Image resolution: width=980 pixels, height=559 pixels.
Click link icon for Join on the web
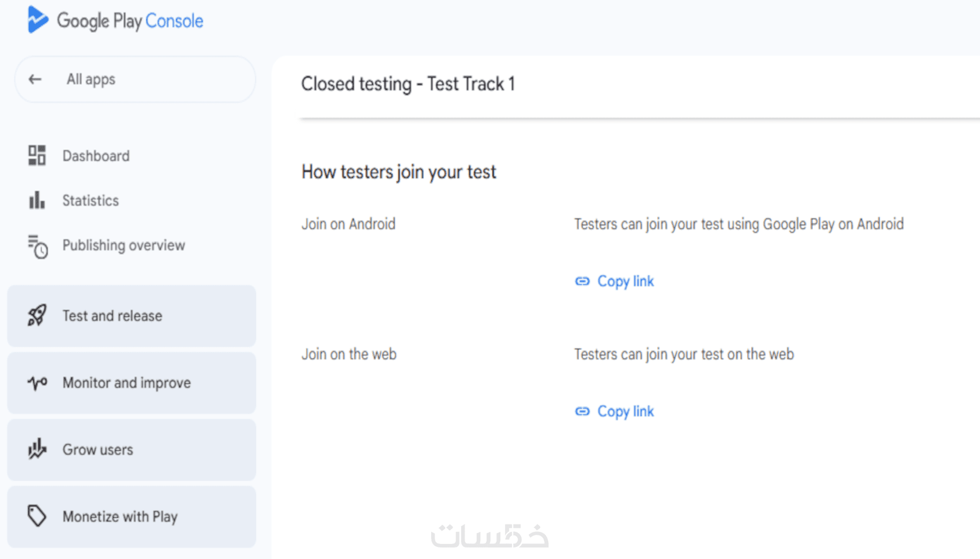[582, 411]
